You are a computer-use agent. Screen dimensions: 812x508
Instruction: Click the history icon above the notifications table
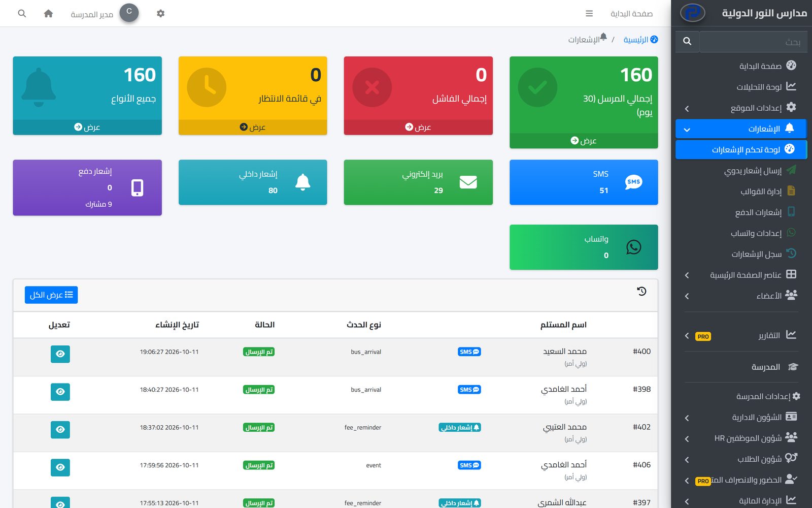(641, 292)
